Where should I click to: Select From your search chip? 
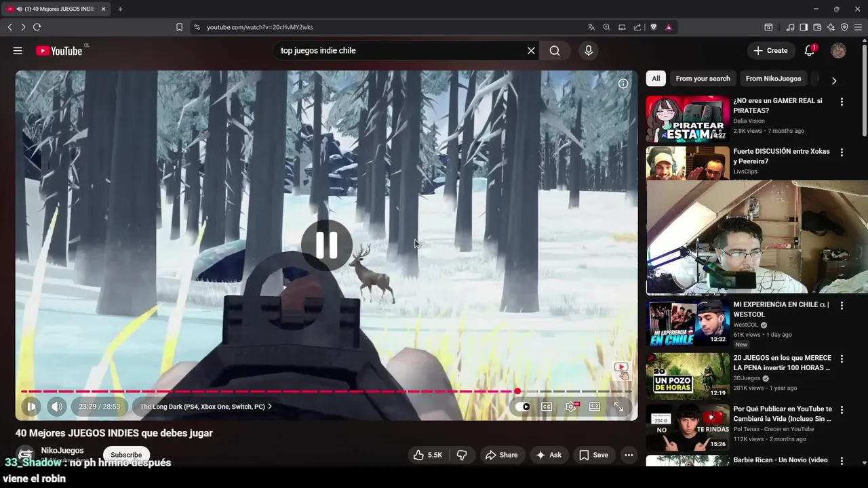pos(703,79)
